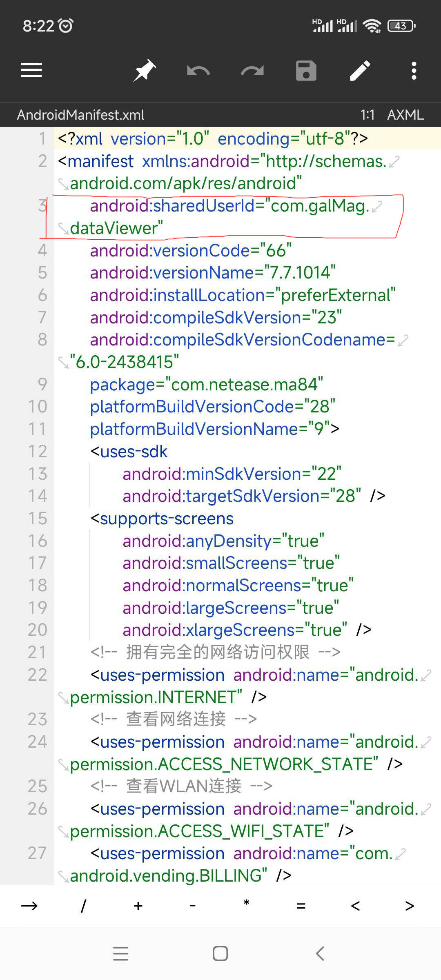Insert tab using the arrow key
Screen dimensions: 441x980
[x=29, y=906]
